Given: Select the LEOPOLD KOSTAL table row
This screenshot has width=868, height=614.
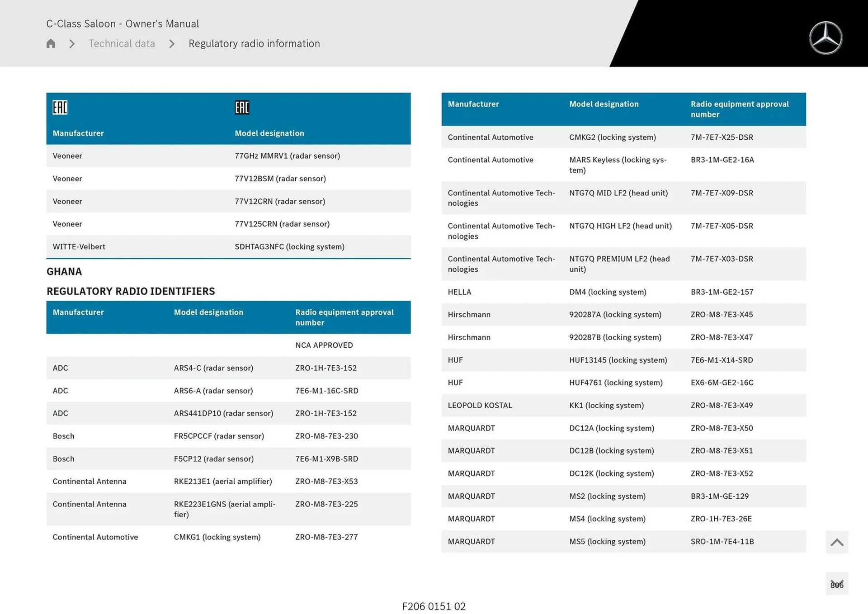Looking at the screenshot, I should click(x=480, y=406).
